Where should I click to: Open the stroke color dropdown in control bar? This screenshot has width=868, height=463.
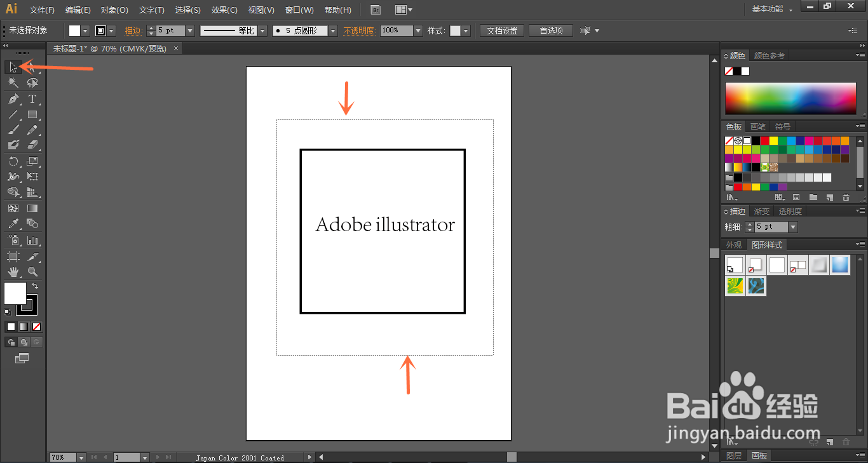[112, 30]
